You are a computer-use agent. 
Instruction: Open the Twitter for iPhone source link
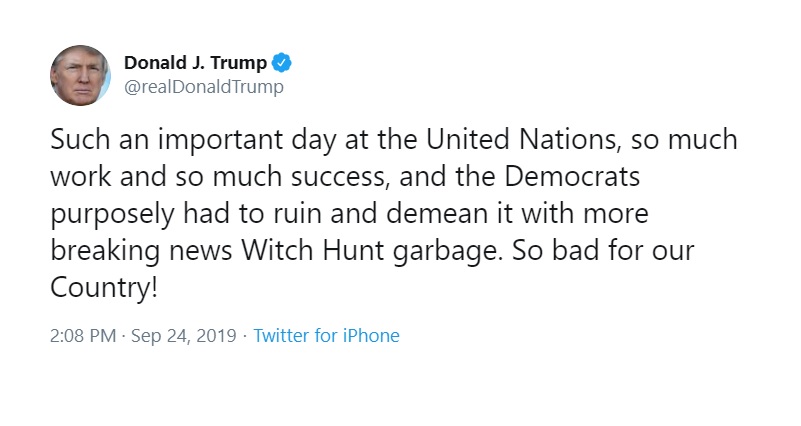[x=326, y=336]
